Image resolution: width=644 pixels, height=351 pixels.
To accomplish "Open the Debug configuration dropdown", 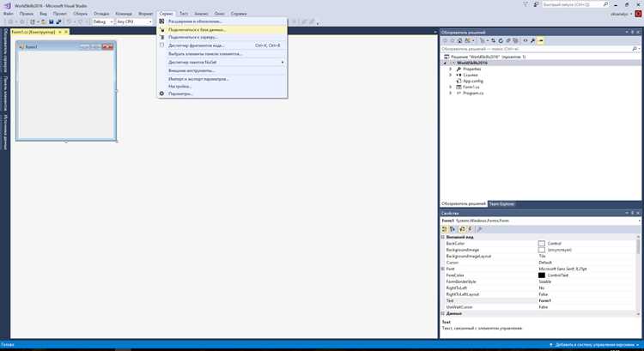I will pos(103,21).
